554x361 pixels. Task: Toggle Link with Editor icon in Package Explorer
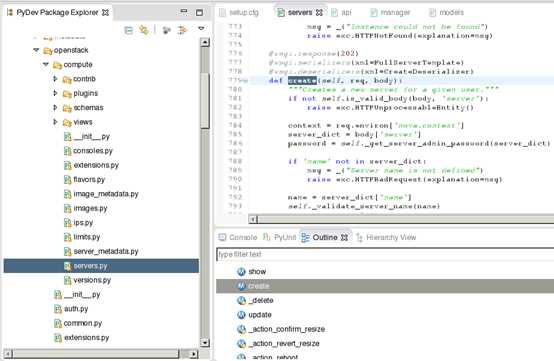click(x=144, y=30)
